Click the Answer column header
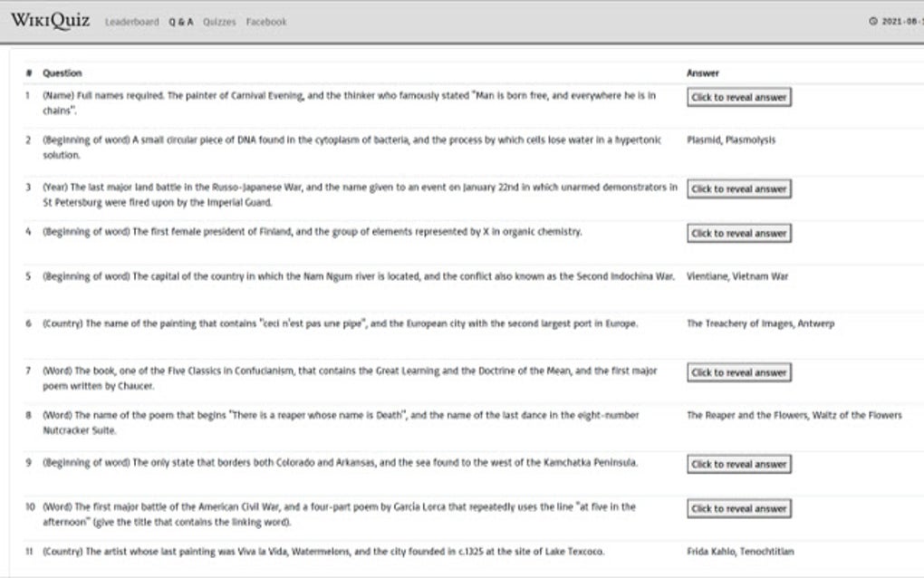Viewport: 924px width, 578px height. (x=703, y=73)
